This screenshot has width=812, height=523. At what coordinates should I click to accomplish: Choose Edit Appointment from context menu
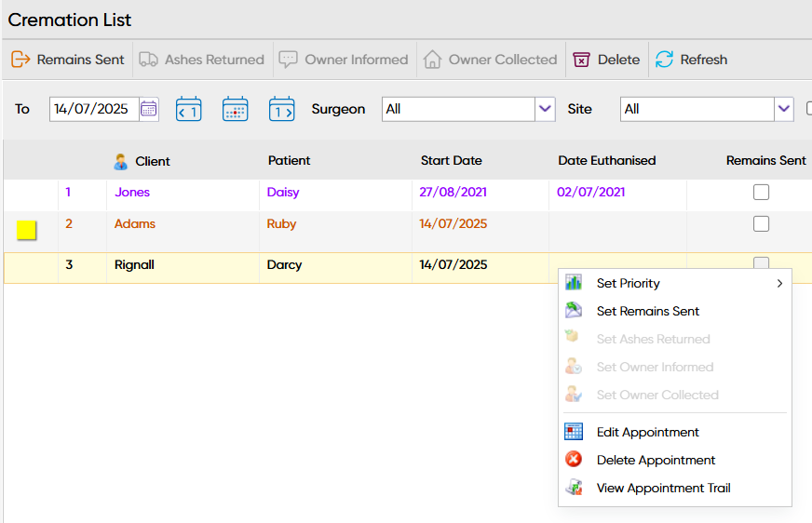675,432
